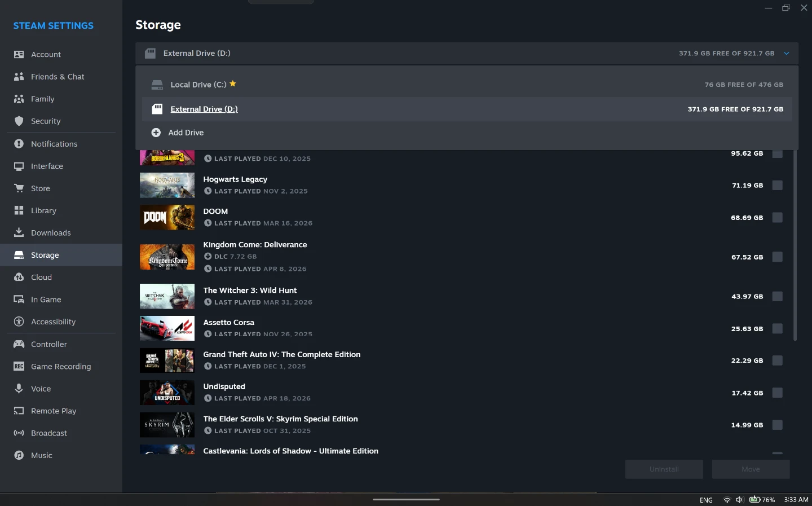Select the Storage settings section
812x506 pixels.
pyautogui.click(x=61, y=255)
